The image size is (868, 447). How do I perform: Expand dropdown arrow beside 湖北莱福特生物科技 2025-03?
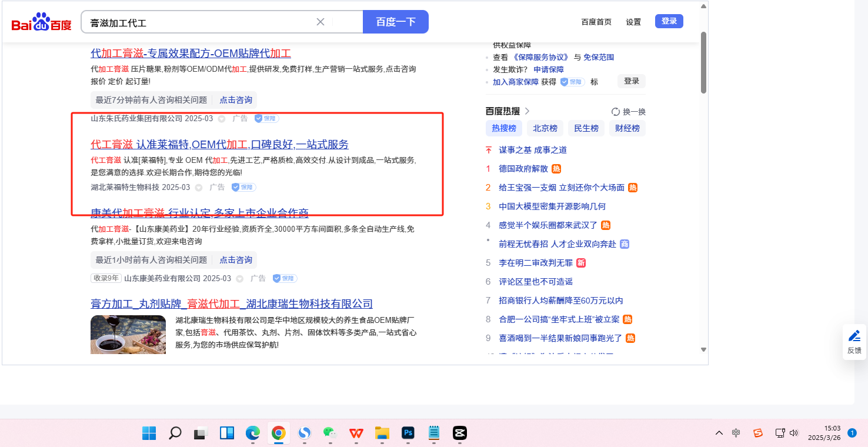coord(199,188)
